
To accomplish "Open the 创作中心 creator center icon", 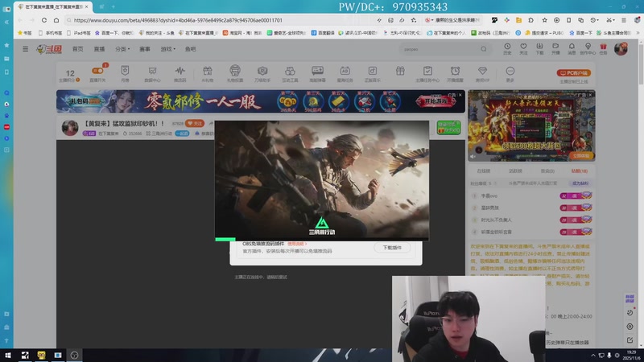I will pos(588,48).
